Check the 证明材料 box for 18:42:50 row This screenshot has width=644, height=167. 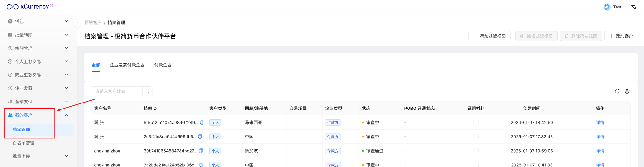pyautogui.click(x=476, y=122)
